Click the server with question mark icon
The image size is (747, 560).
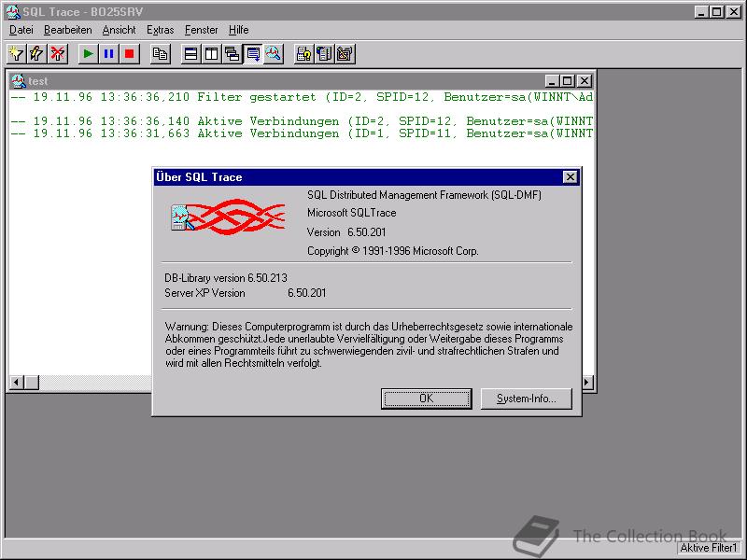(303, 54)
